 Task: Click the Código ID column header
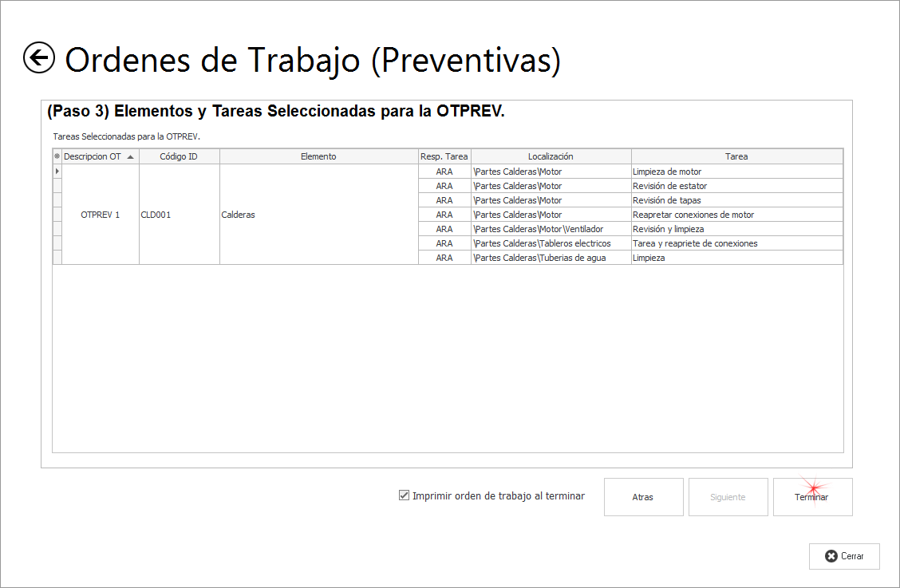pyautogui.click(x=179, y=156)
